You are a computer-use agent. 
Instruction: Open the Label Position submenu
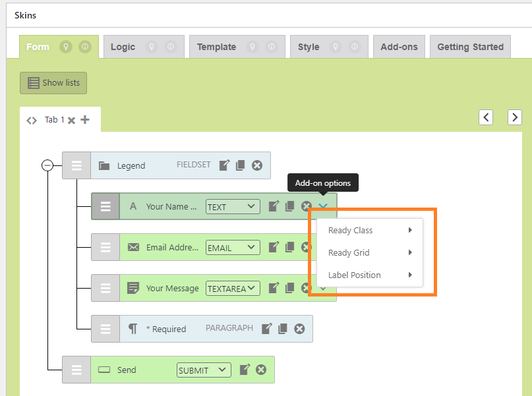[369, 275]
